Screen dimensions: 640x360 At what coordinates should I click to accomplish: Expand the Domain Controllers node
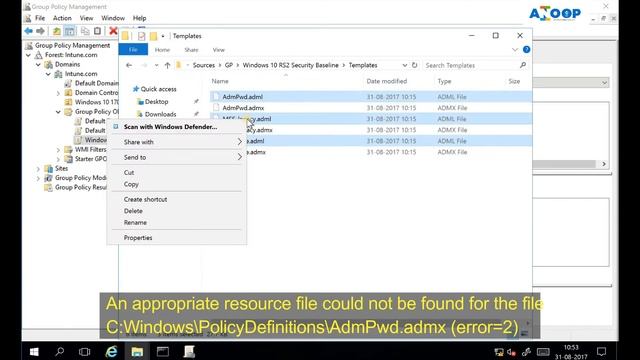click(x=58, y=93)
